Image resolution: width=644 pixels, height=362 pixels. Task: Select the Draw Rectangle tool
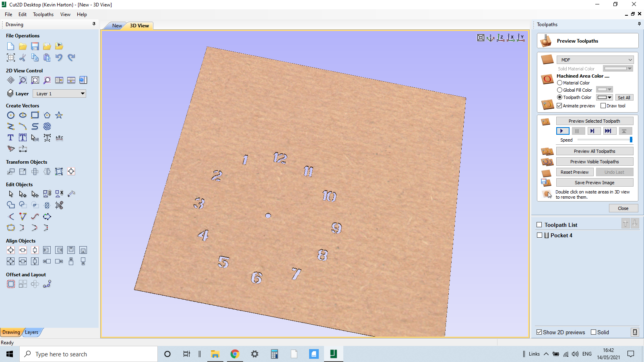coord(35,115)
